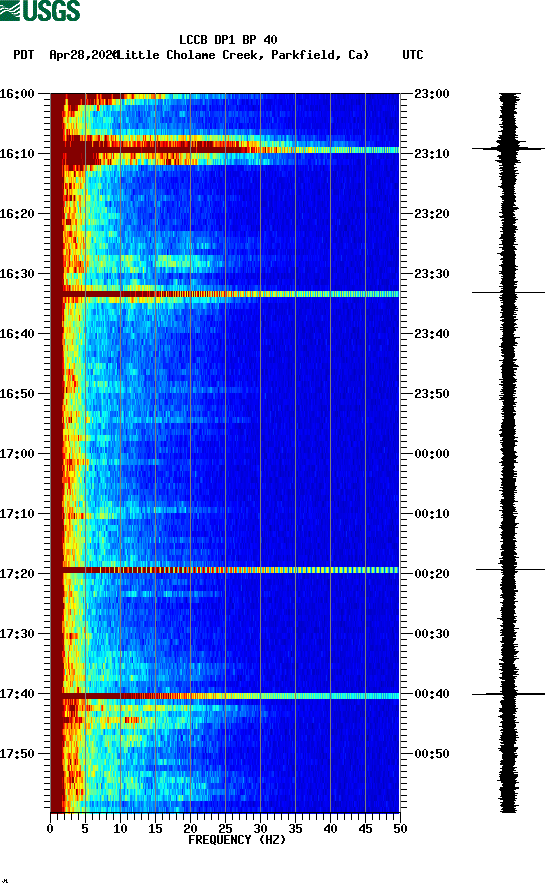
Task: Click the 30 Hz frequency tick label
Action: (260, 829)
